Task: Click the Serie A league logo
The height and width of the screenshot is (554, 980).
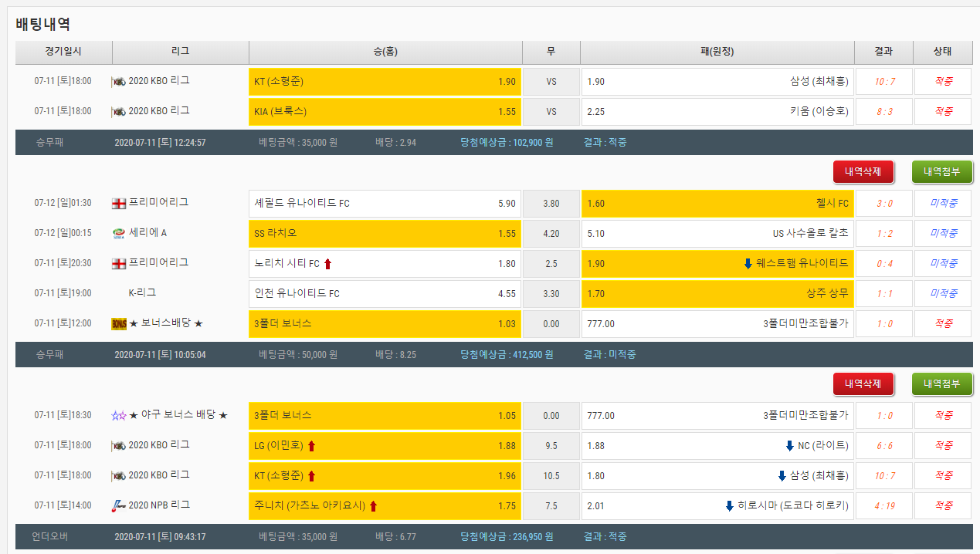Action: 118,233
